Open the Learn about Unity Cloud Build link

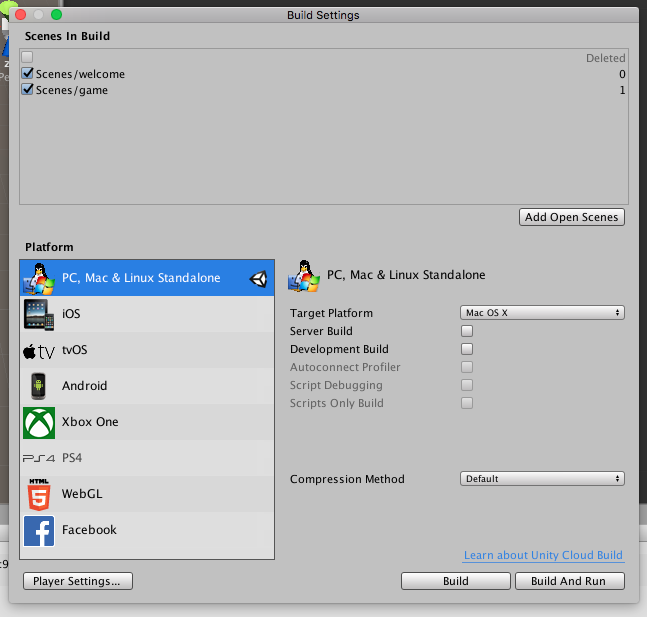pyautogui.click(x=543, y=555)
